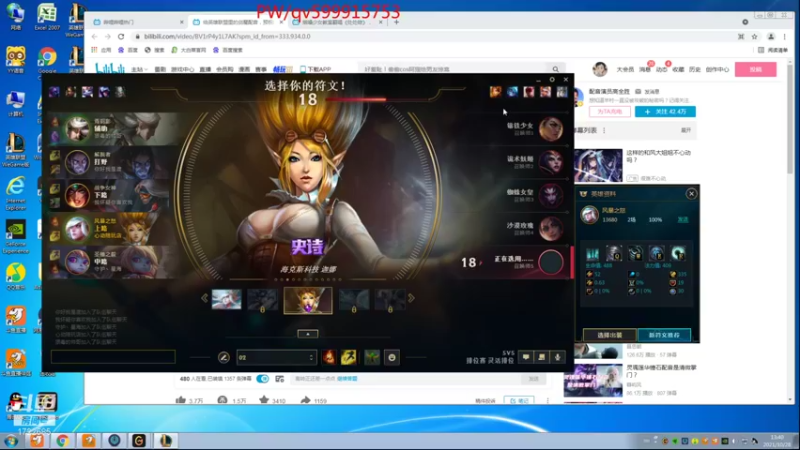This screenshot has height=450, width=800.
Task: Click the hero passive ability icon
Action: click(x=592, y=253)
